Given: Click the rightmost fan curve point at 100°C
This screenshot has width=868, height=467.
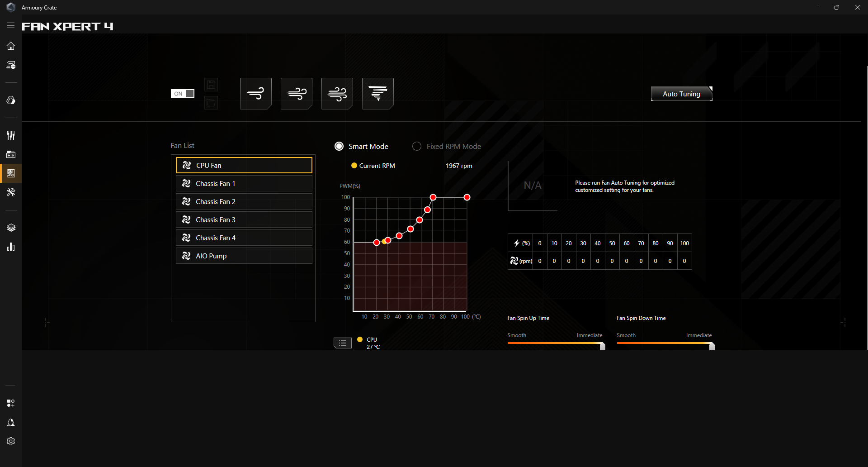Looking at the screenshot, I should (x=467, y=197).
